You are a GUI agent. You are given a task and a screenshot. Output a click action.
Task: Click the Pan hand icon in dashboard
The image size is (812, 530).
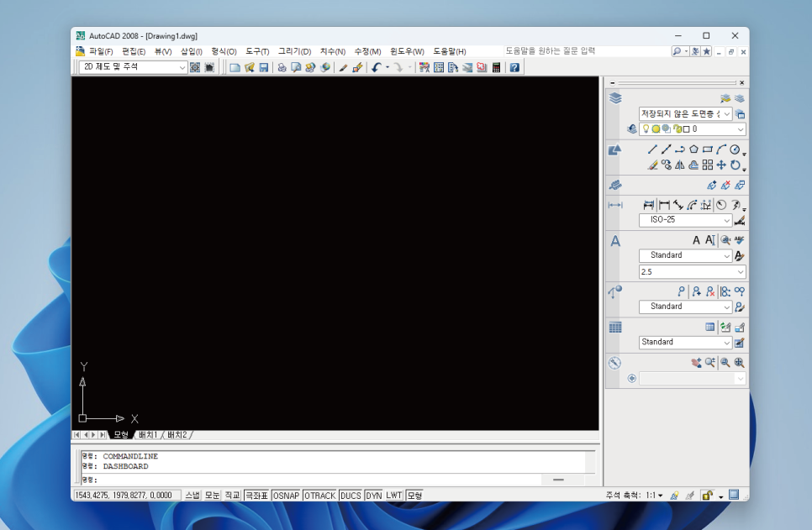[696, 363]
